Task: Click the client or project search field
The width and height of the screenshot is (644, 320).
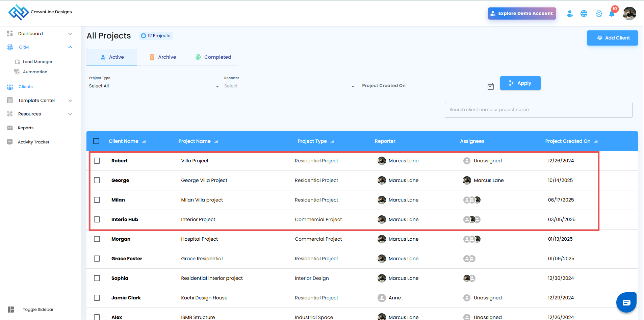Action: click(538, 110)
